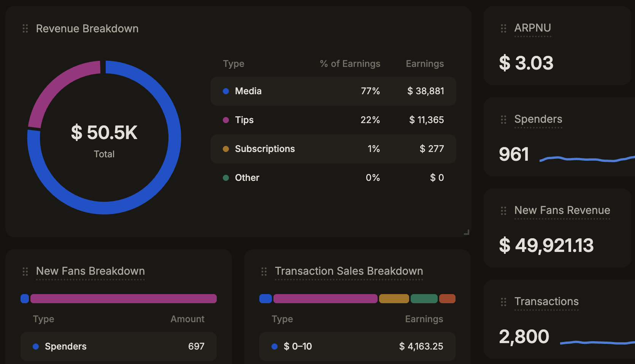Open the ARPNU title tooltip
Image resolution: width=635 pixels, height=364 pixels.
(533, 28)
